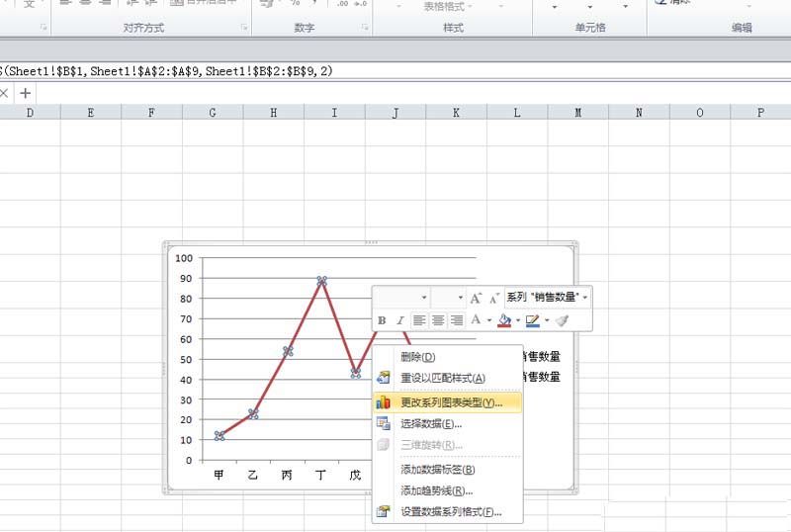This screenshot has width=791, height=532.
Task: Select column header E
Action: click(91, 113)
